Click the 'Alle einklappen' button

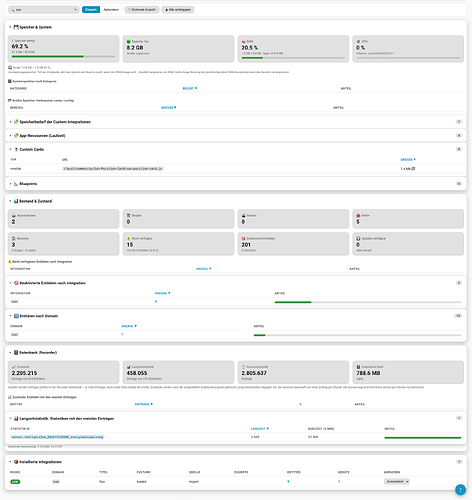click(178, 10)
